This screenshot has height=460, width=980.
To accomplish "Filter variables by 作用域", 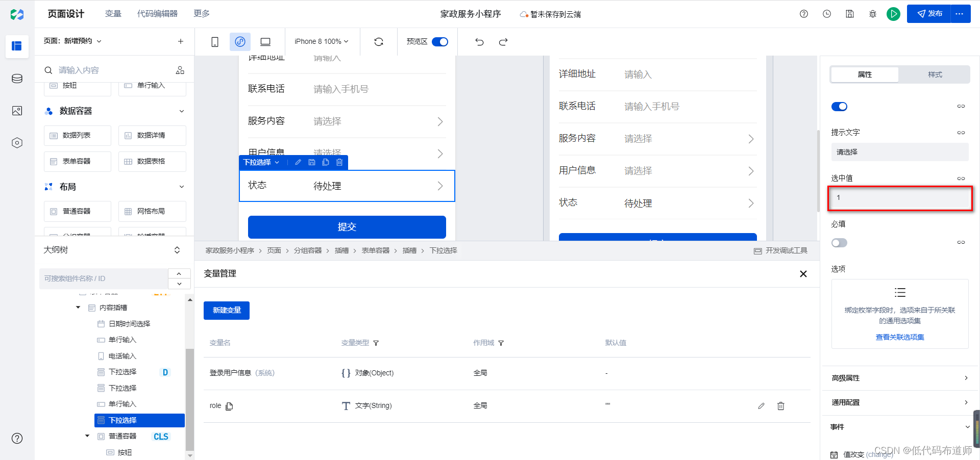I will (501, 343).
